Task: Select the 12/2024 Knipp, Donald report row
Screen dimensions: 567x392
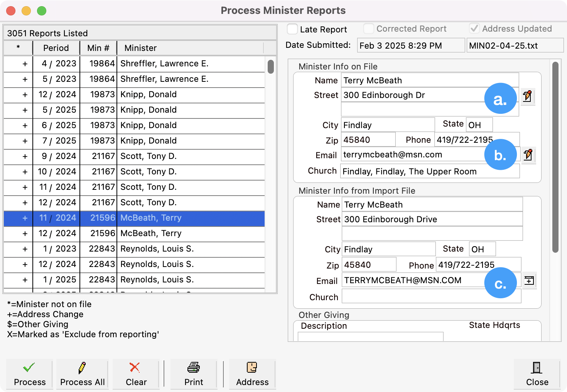Action: (x=154, y=95)
